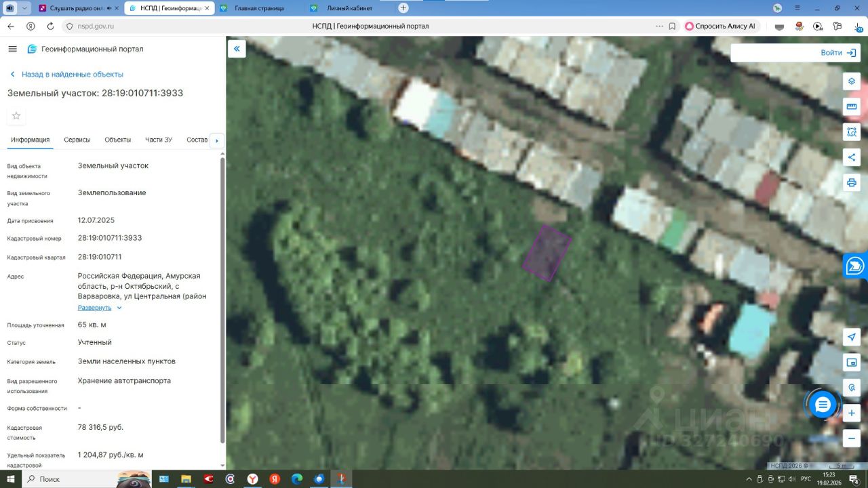868x488 pixels.
Task: Click the area value 65 кв. м
Action: (x=92, y=325)
